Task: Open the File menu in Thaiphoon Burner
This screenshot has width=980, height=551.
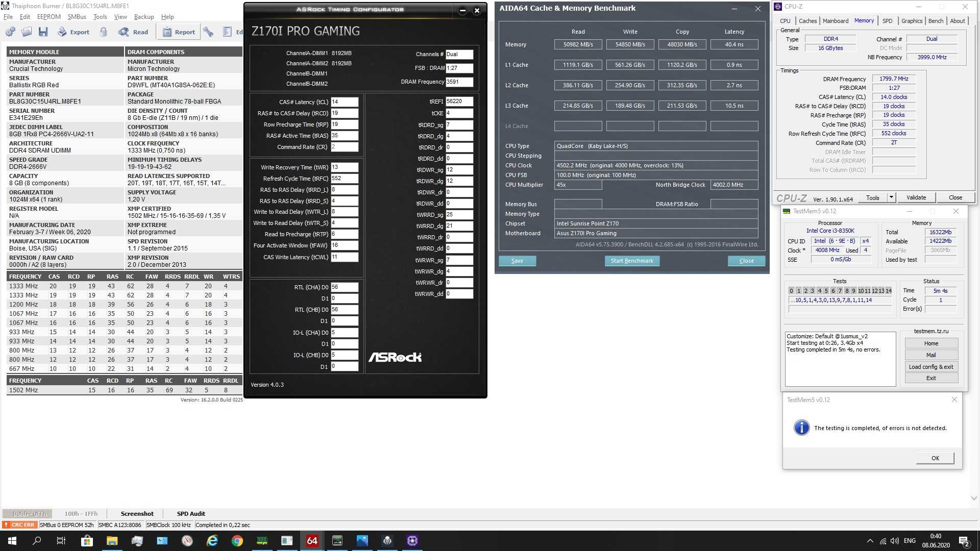Action: coord(8,17)
